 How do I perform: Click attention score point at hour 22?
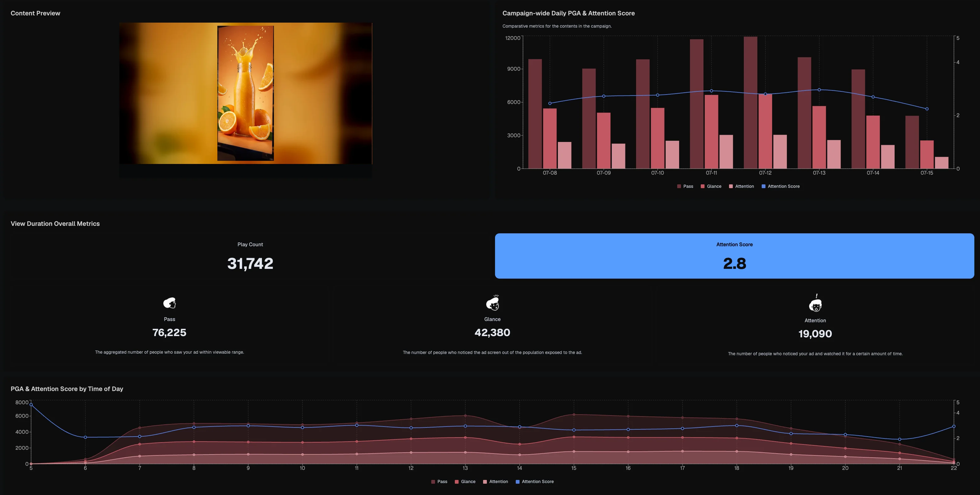click(x=954, y=427)
